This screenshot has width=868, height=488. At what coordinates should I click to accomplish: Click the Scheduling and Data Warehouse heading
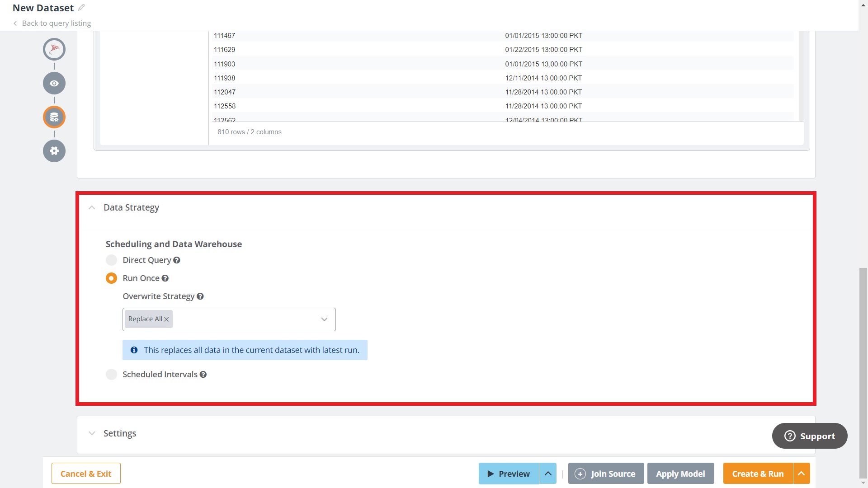click(174, 244)
